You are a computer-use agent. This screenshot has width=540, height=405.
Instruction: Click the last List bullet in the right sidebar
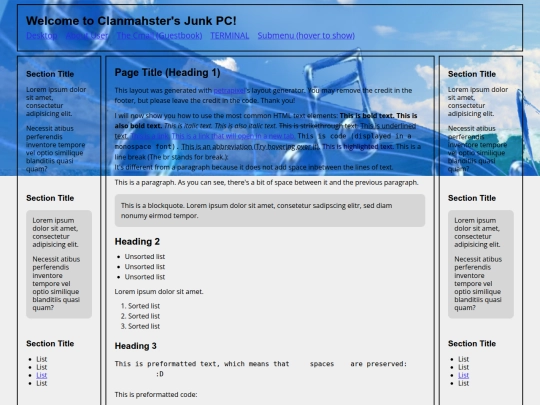(x=464, y=383)
